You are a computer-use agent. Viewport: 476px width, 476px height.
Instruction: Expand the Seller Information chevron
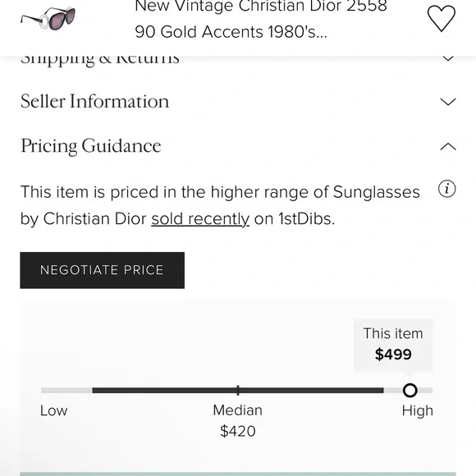click(448, 102)
